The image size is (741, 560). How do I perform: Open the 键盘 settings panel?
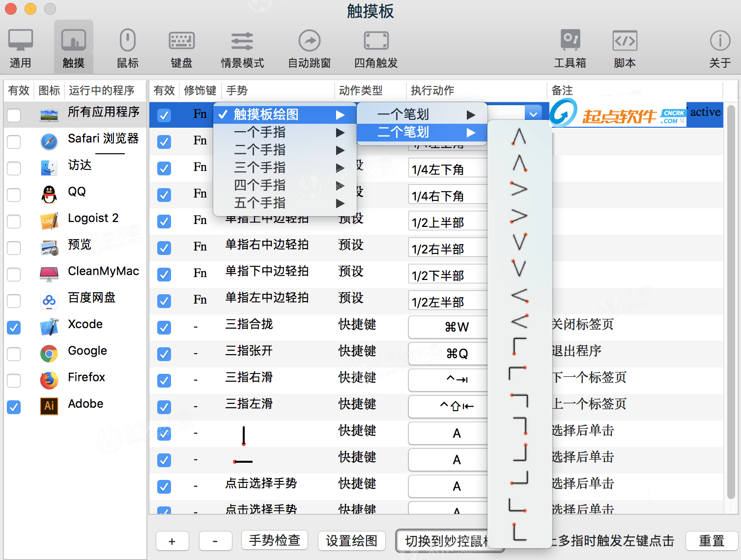pyautogui.click(x=181, y=47)
